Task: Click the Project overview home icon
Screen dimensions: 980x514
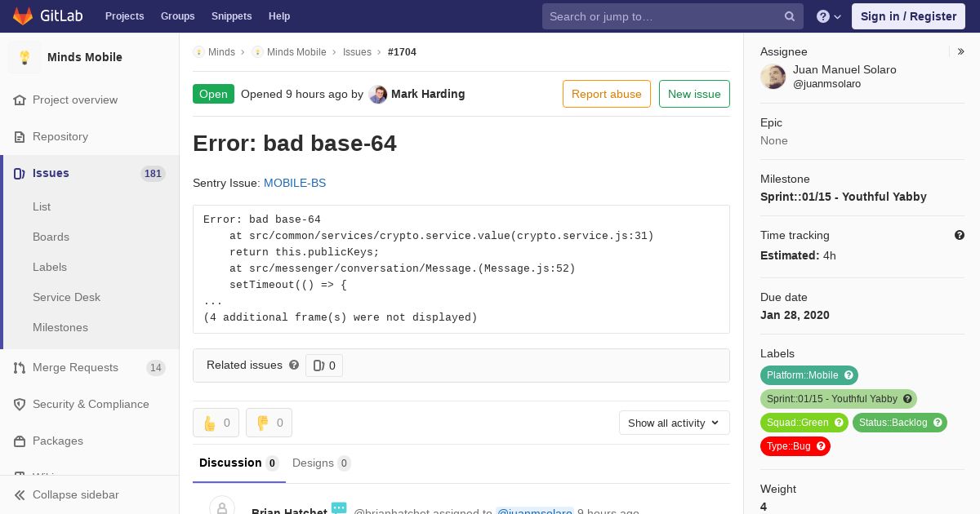Action: coord(20,100)
